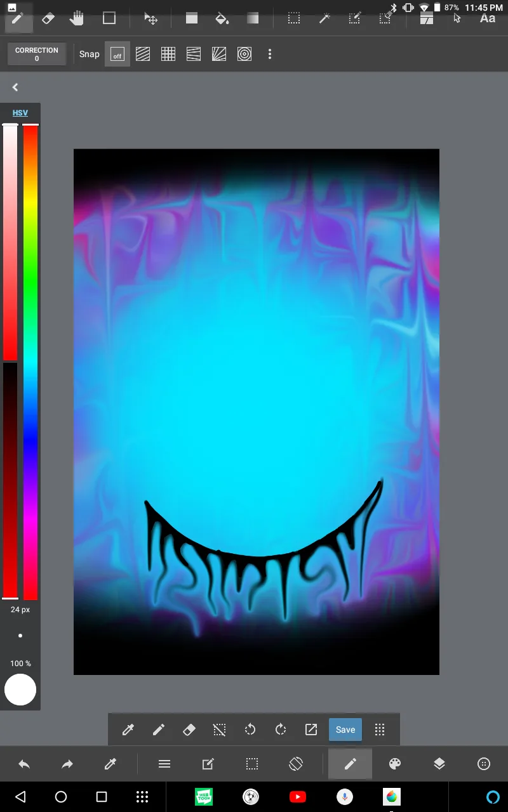Clear selection with the deselect icon
Image resolution: width=508 pixels, height=812 pixels.
pyautogui.click(x=219, y=730)
